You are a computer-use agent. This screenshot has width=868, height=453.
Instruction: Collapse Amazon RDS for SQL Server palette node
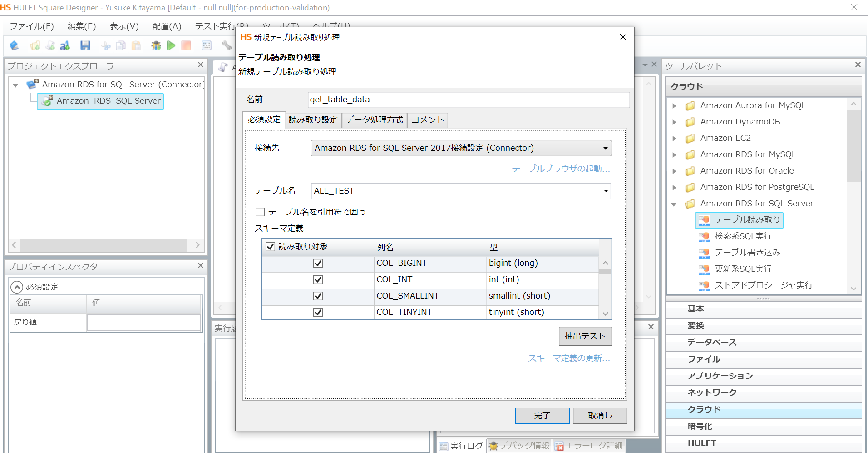[x=674, y=204]
